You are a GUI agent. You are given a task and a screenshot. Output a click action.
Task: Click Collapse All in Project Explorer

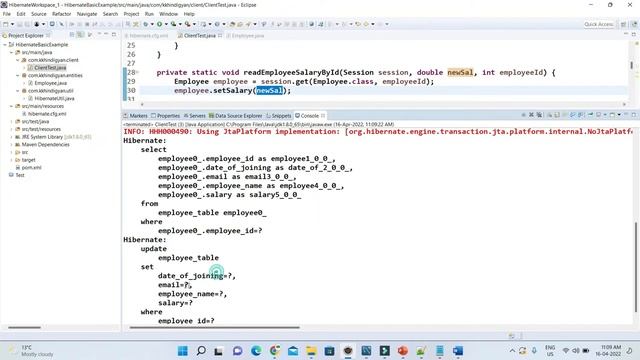(72, 35)
